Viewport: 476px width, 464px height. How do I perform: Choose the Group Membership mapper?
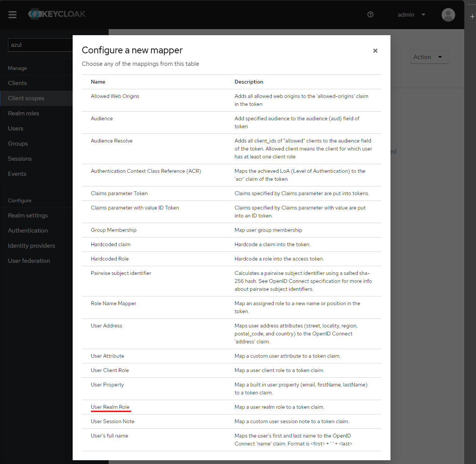click(x=114, y=230)
